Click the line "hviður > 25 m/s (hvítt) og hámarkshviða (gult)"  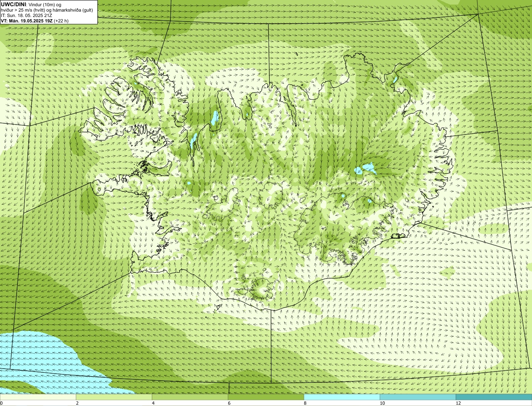point(47,10)
